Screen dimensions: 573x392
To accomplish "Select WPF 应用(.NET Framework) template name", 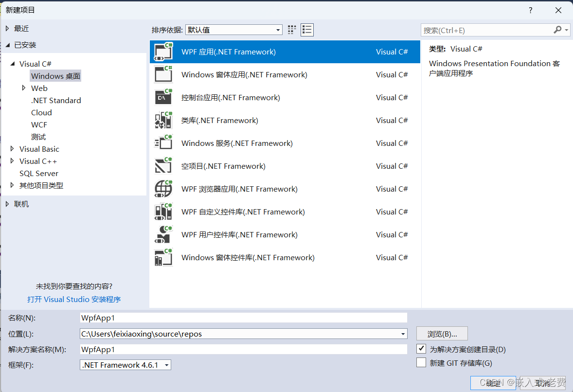I will click(229, 52).
